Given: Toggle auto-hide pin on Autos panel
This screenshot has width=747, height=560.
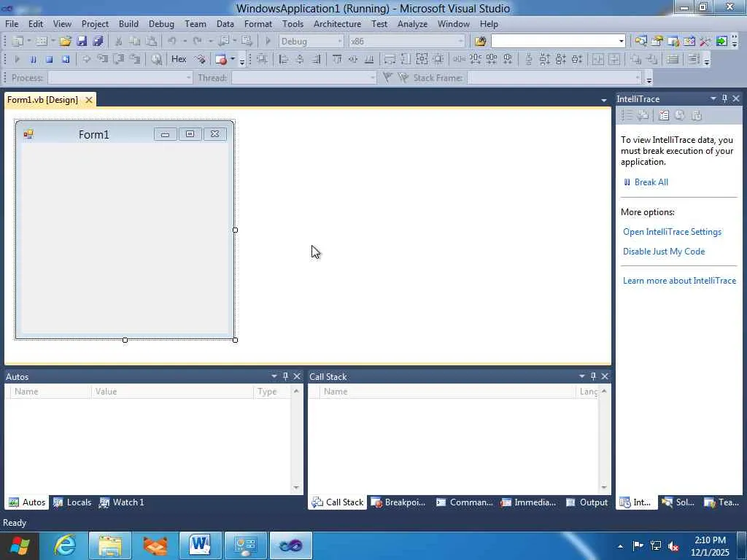Looking at the screenshot, I should pyautogui.click(x=285, y=376).
